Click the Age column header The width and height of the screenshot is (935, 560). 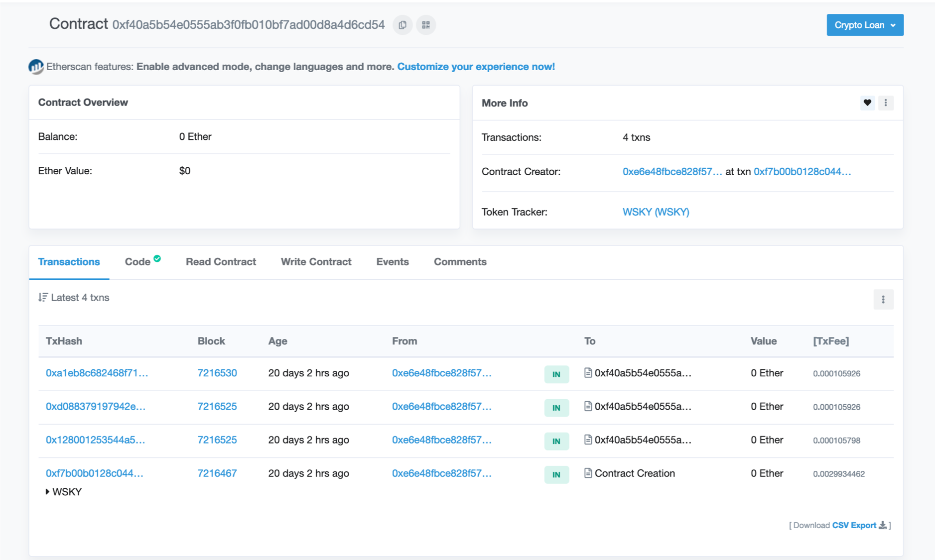coord(277,341)
